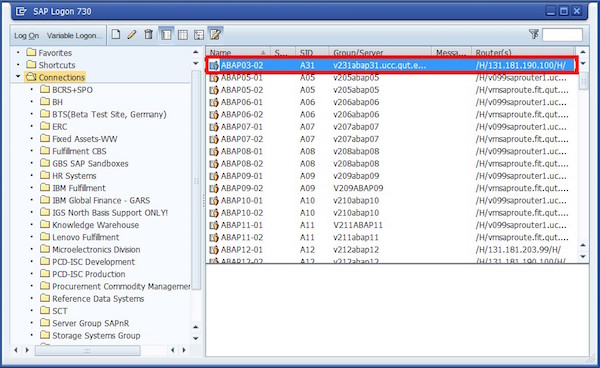Click the New connection entry icon
The image size is (600, 368).
tap(116, 35)
